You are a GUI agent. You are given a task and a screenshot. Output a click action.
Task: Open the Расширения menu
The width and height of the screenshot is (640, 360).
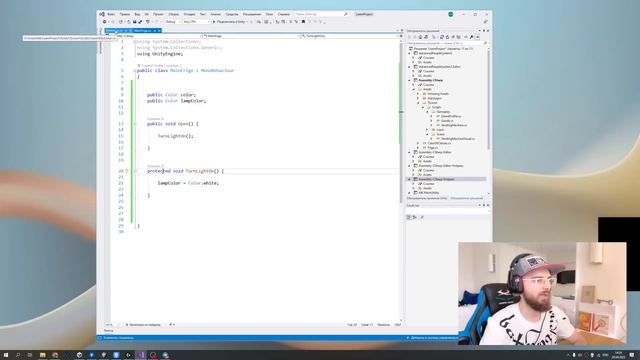[x=252, y=14]
